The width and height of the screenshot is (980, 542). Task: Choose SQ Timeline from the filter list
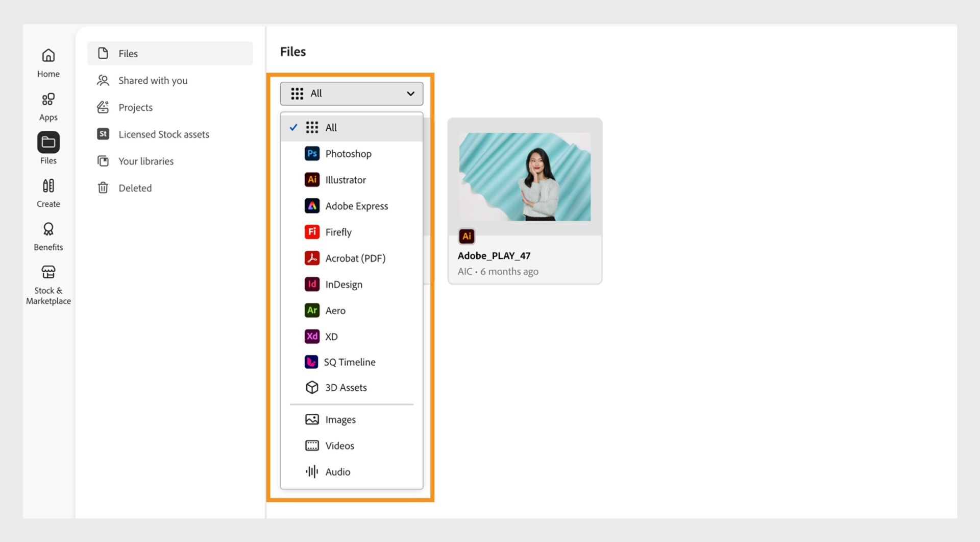pos(350,362)
